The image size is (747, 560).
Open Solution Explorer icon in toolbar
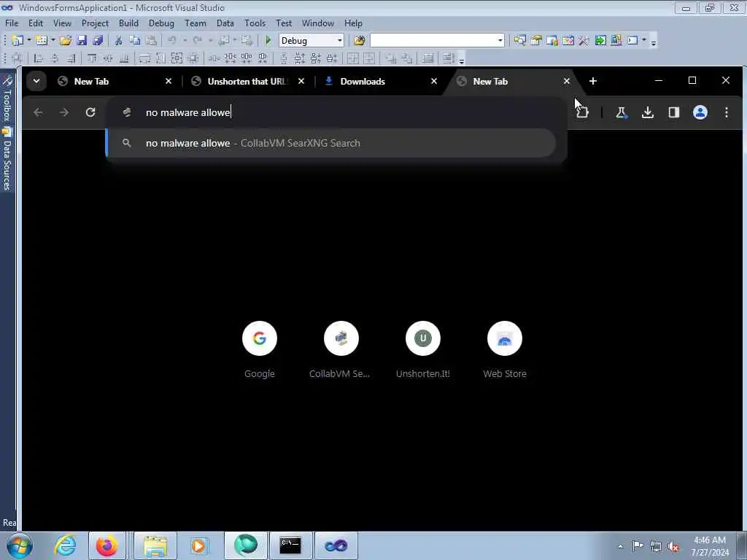[x=519, y=41]
